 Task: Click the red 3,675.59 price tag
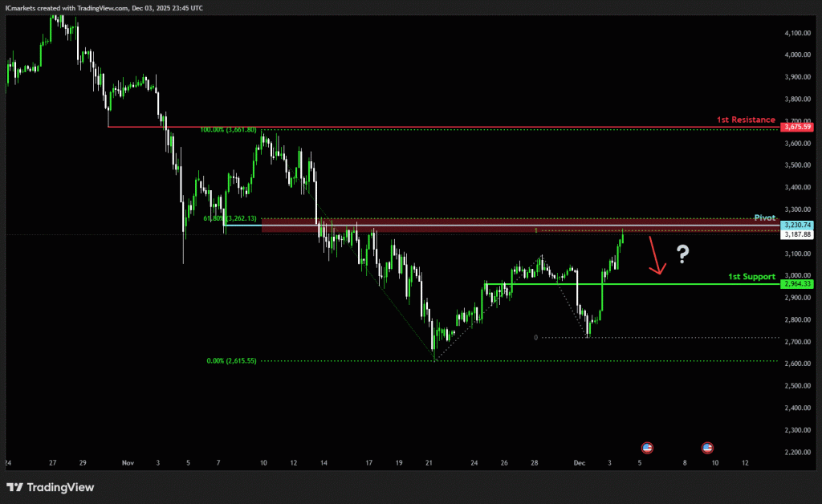[x=799, y=127]
